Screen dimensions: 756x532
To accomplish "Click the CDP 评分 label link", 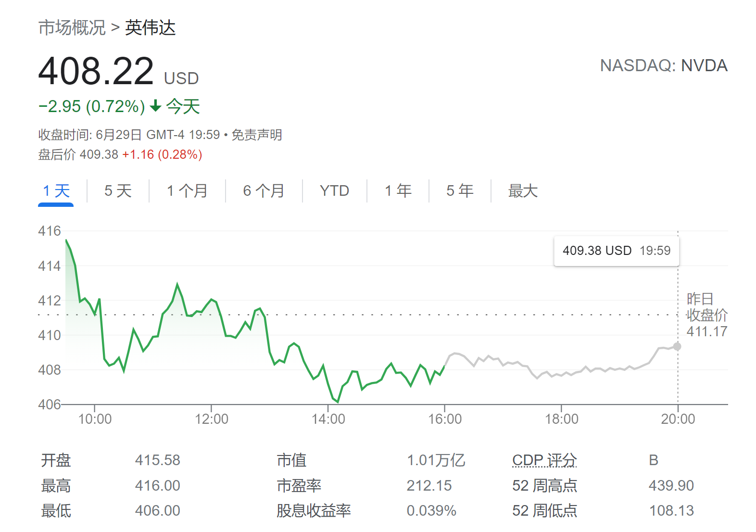I will point(544,460).
